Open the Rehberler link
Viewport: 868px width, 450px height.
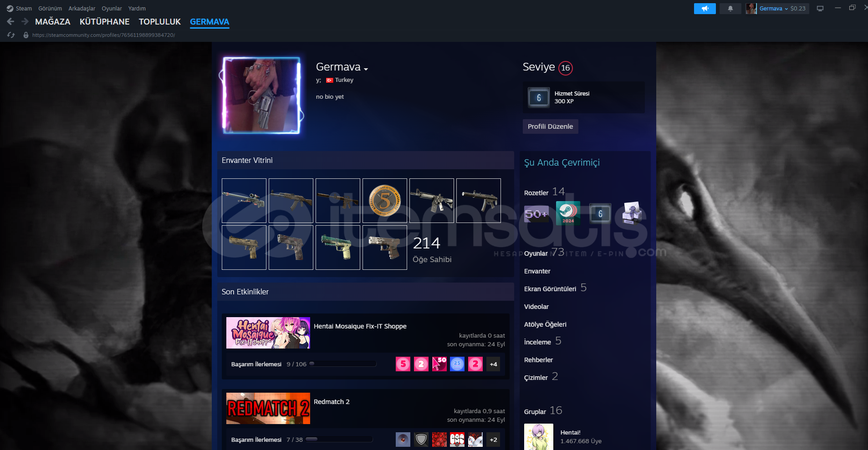click(x=538, y=360)
